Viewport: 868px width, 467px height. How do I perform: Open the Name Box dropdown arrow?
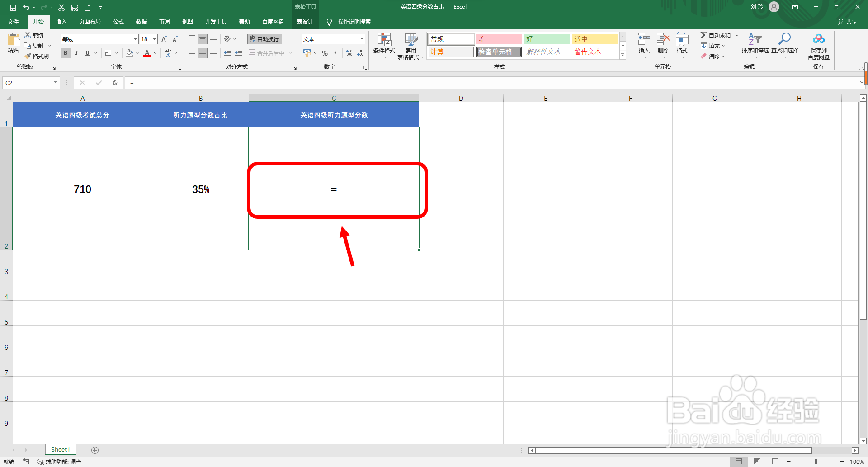55,83
